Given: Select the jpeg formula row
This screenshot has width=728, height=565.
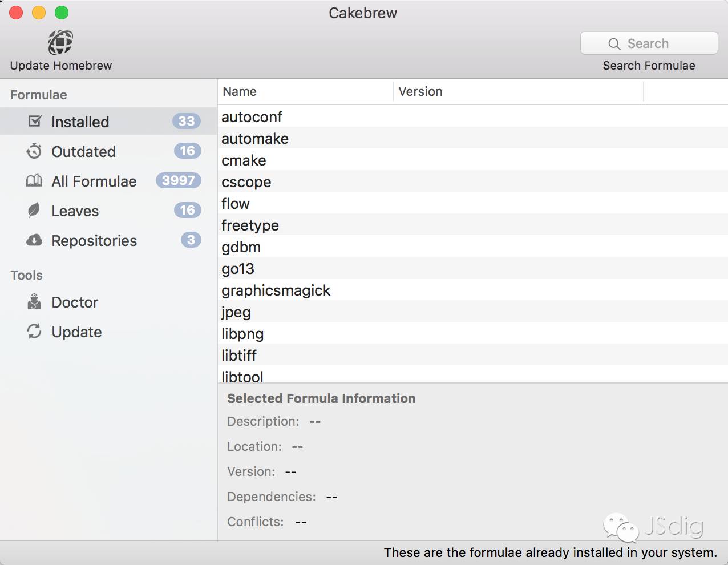Looking at the screenshot, I should click(472, 312).
